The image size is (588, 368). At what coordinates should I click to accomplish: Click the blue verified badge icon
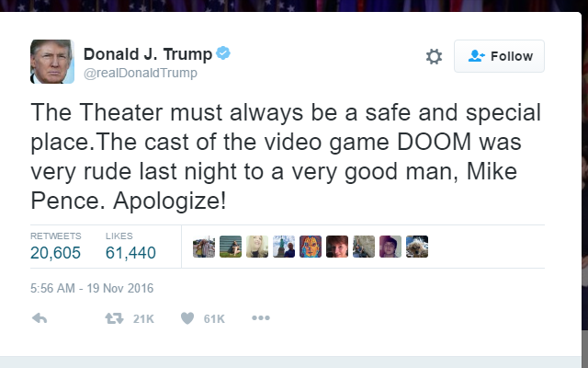coord(223,53)
